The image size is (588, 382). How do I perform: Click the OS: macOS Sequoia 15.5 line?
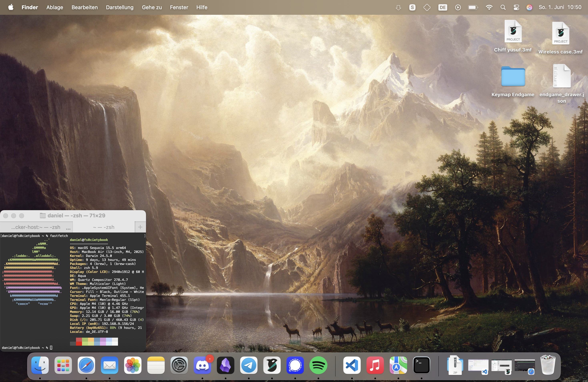pyautogui.click(x=98, y=248)
